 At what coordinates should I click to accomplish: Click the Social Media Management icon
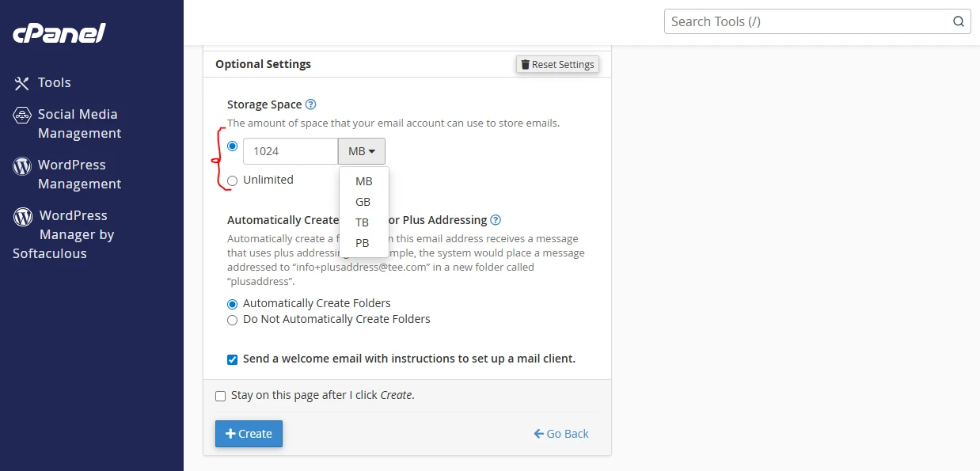(x=22, y=115)
